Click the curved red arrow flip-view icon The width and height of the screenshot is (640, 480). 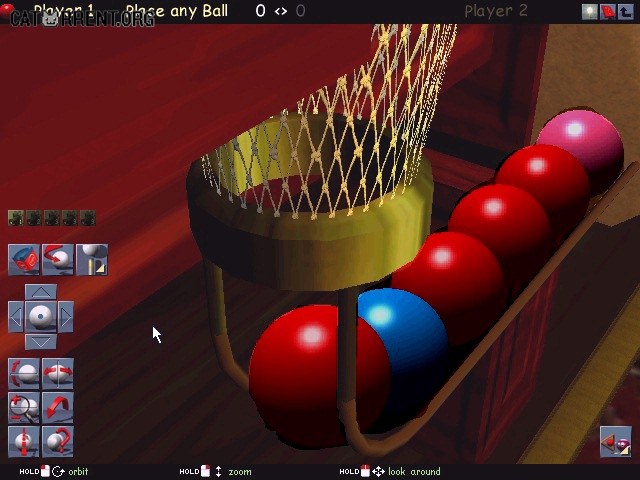58,408
